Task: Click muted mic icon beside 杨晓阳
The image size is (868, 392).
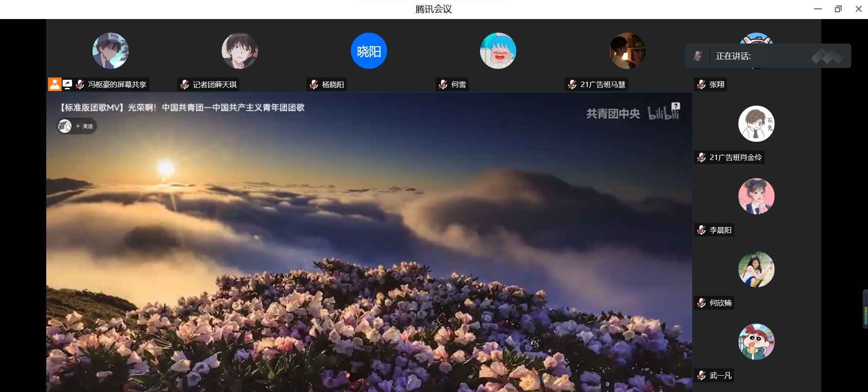Action: click(x=314, y=84)
